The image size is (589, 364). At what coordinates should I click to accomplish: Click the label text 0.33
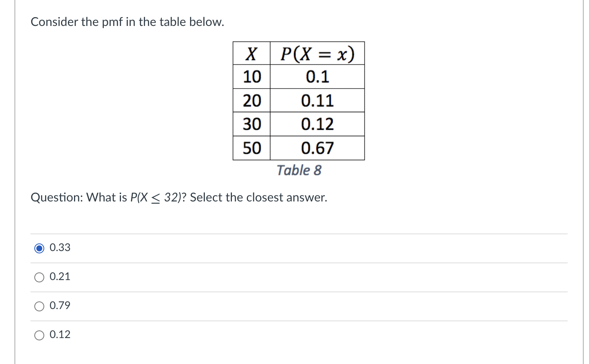point(60,248)
